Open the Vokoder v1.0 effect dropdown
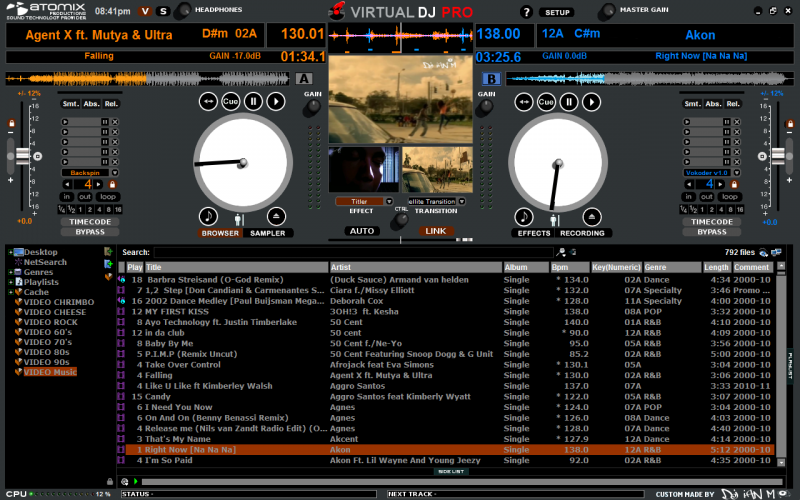Viewport: 800px width, 500px height. coord(737,172)
